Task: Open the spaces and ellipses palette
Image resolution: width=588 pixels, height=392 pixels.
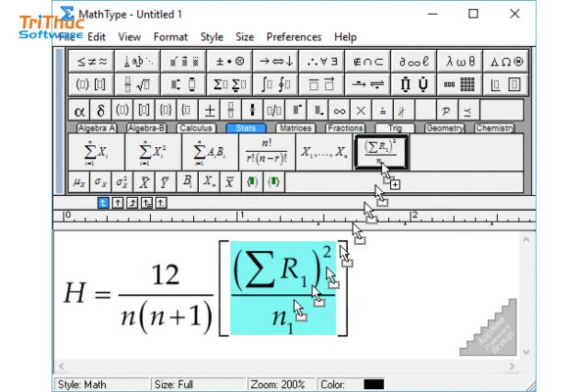Action: click(x=137, y=61)
